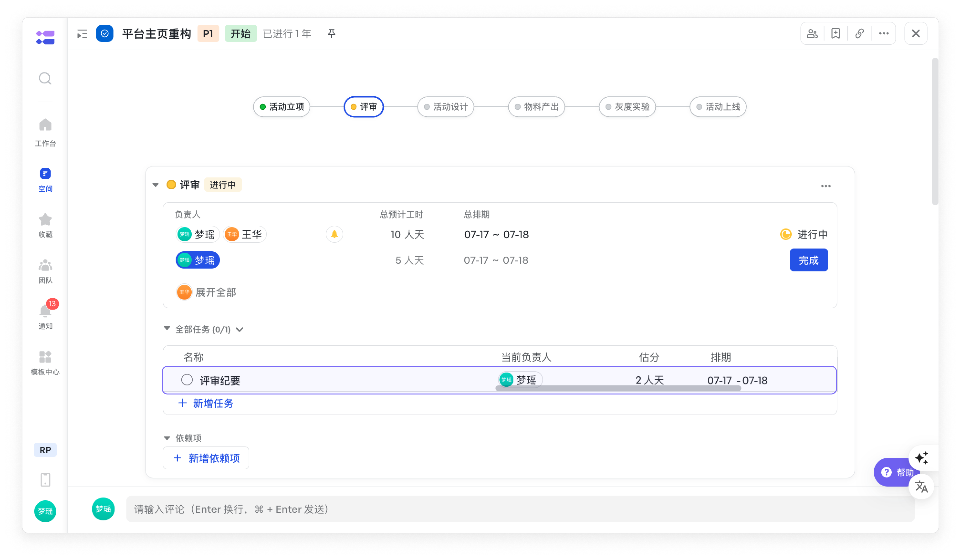Click the 进行中 tag beside 评审 heading
This screenshot has width=961, height=560.
(223, 185)
